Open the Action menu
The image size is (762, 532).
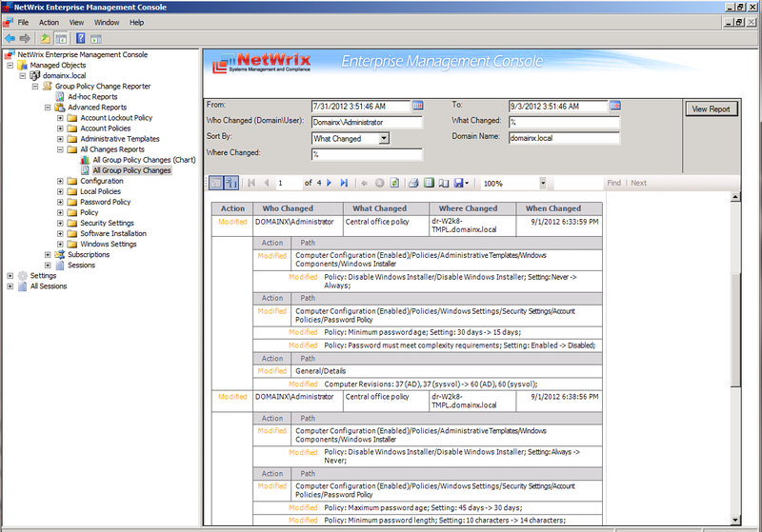pos(49,22)
